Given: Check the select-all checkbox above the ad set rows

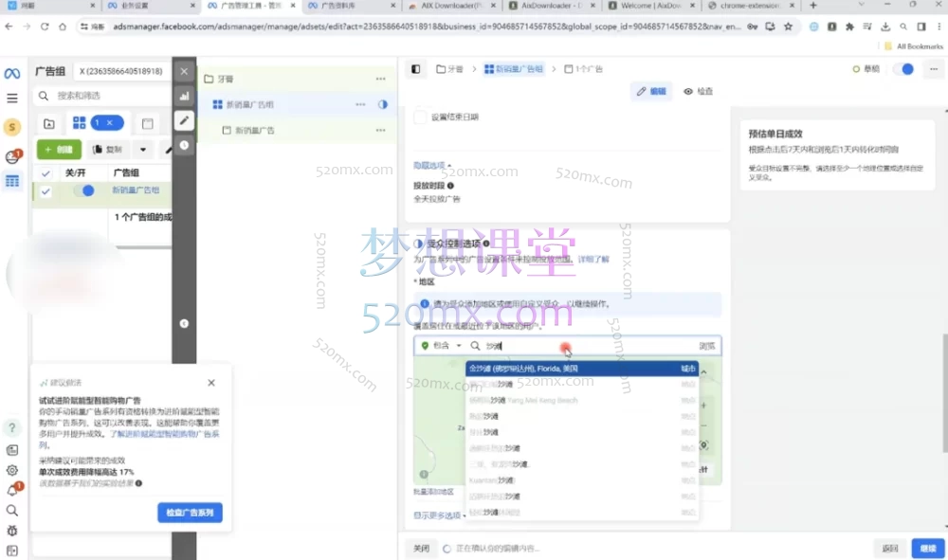Looking at the screenshot, I should pyautogui.click(x=46, y=173).
